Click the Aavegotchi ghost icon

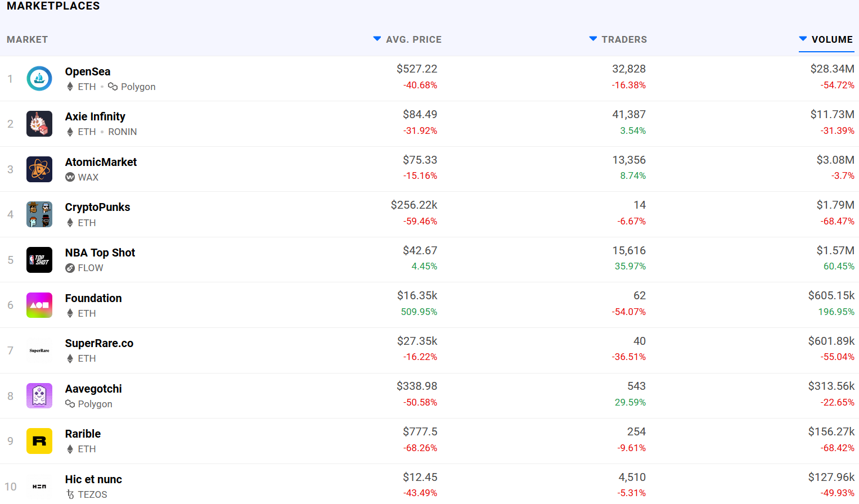39,396
